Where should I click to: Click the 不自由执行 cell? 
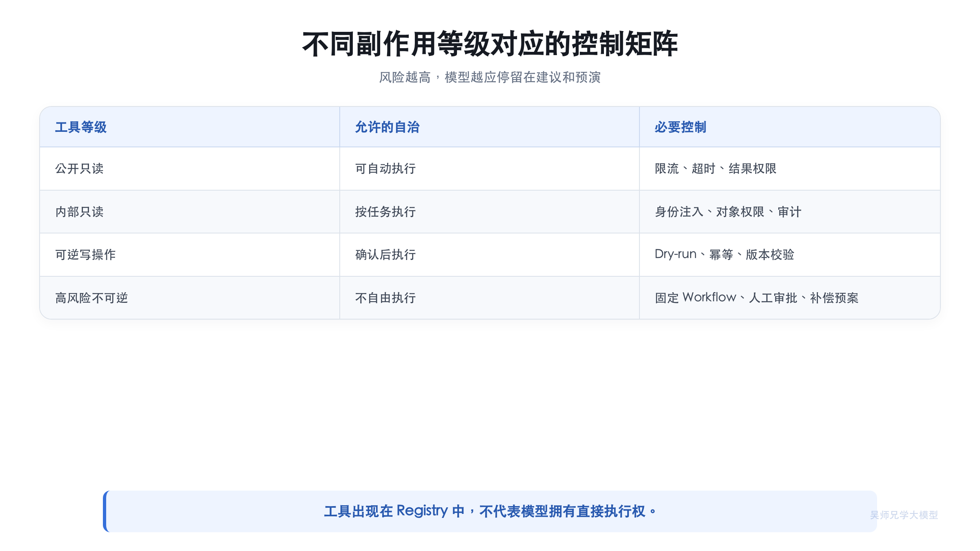coord(489,298)
